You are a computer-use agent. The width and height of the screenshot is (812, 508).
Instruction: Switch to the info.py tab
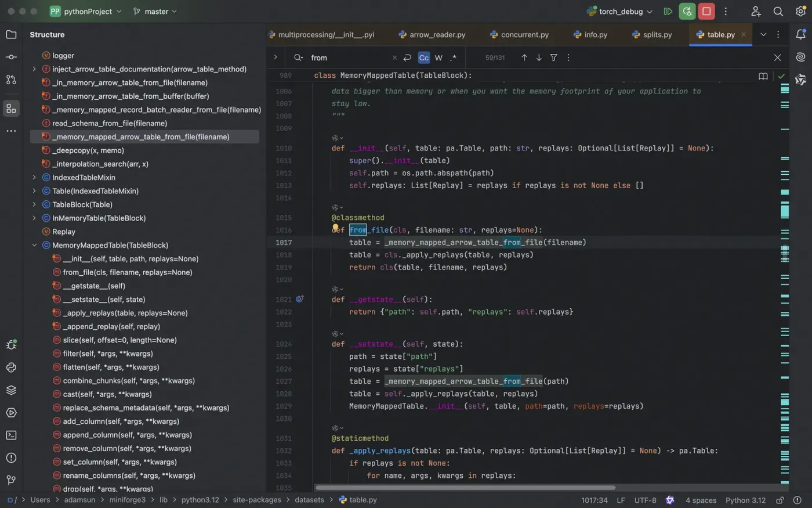(590, 35)
